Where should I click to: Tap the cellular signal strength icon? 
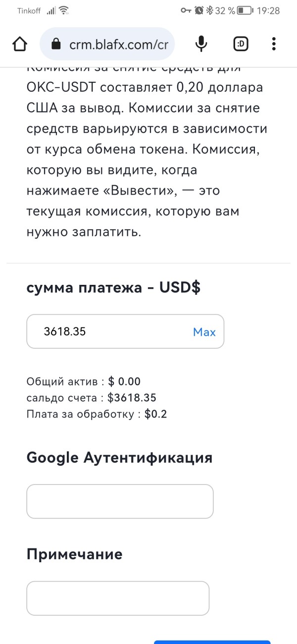(x=51, y=10)
